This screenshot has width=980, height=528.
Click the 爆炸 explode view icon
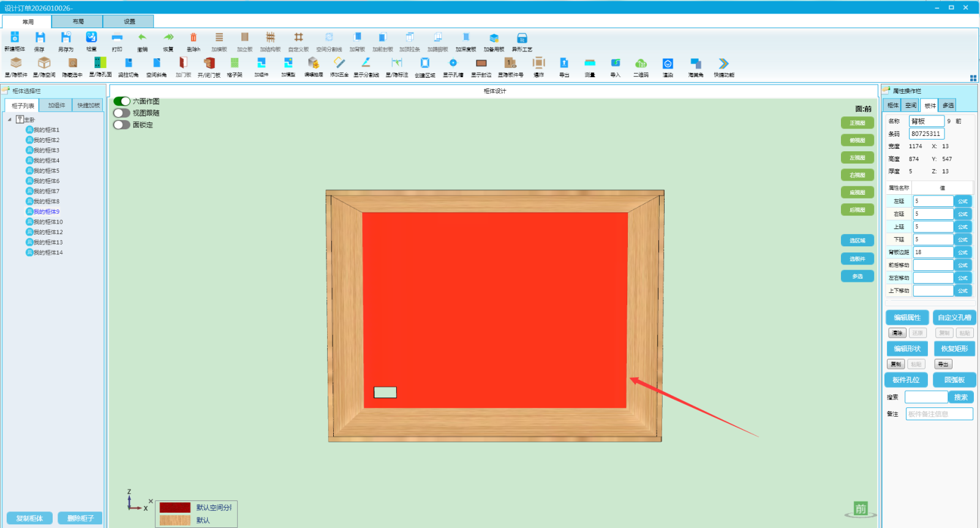(538, 64)
